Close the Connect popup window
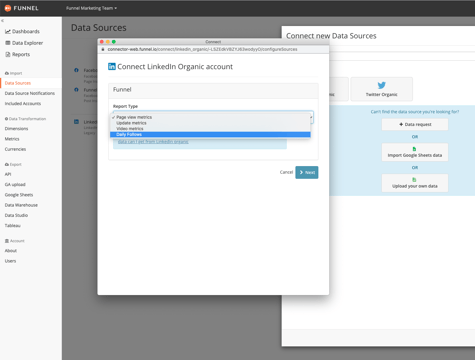475x360 pixels. point(102,42)
